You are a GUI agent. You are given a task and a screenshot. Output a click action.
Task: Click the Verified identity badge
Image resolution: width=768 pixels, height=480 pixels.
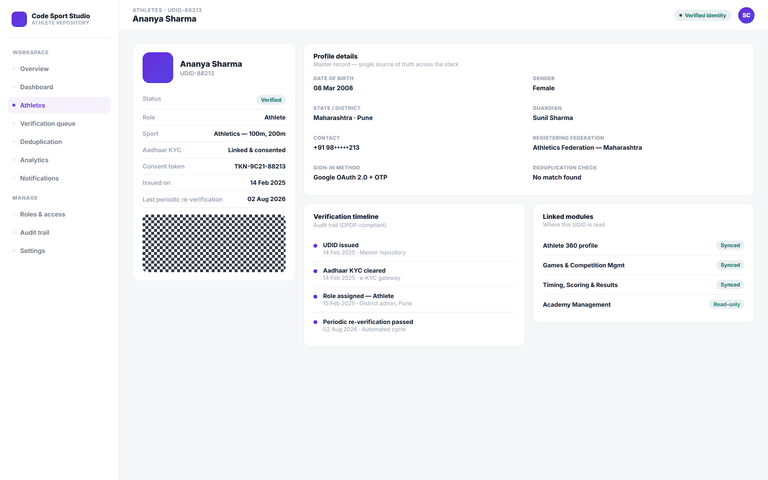702,15
